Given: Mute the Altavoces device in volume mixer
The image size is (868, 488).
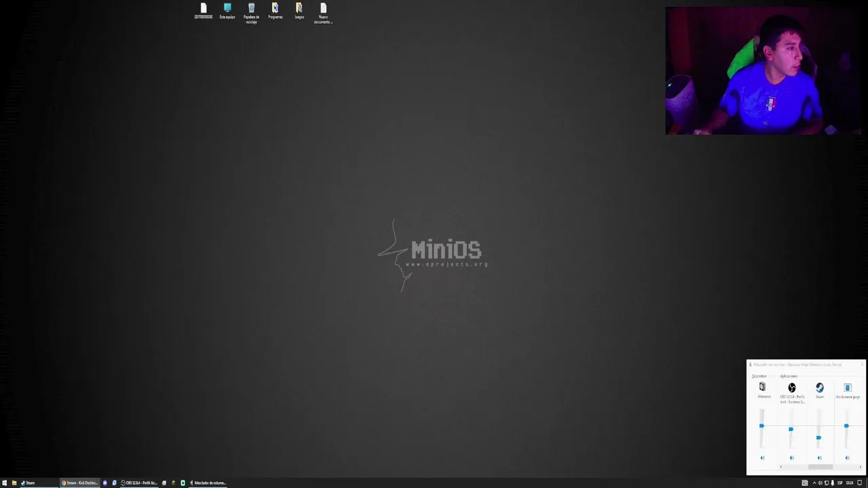Looking at the screenshot, I should click(762, 458).
